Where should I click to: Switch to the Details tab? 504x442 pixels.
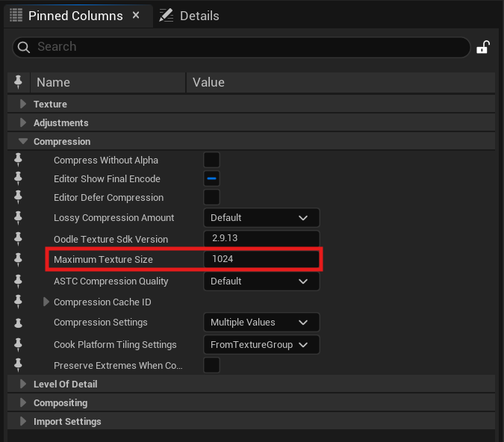coord(190,16)
